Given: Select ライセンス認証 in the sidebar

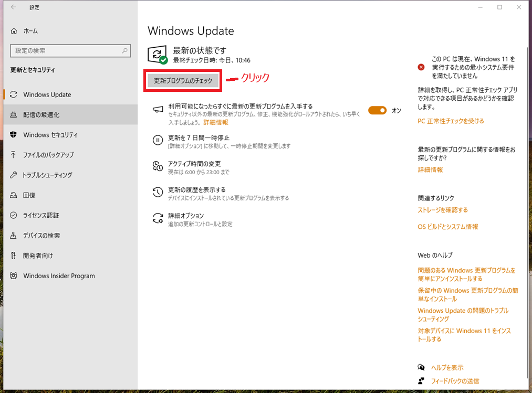Looking at the screenshot, I should (41, 216).
